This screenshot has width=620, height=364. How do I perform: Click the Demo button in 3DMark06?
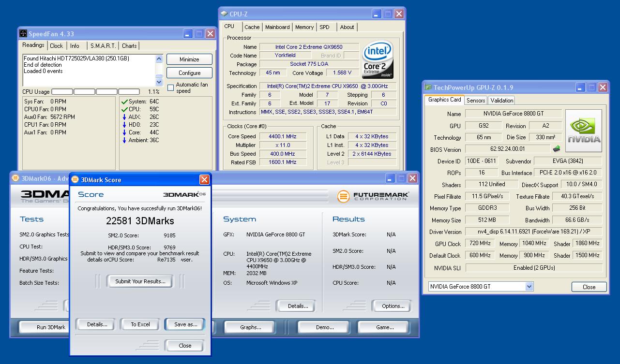pos(325,327)
